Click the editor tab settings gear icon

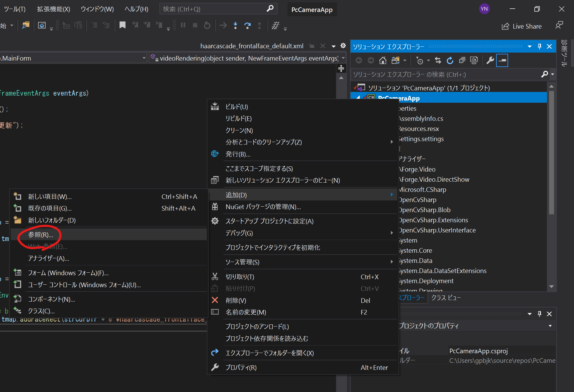pos(343,46)
